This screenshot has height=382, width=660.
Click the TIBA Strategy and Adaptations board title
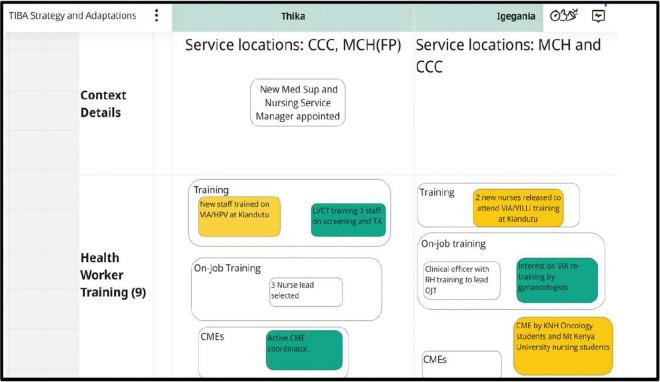click(x=72, y=16)
